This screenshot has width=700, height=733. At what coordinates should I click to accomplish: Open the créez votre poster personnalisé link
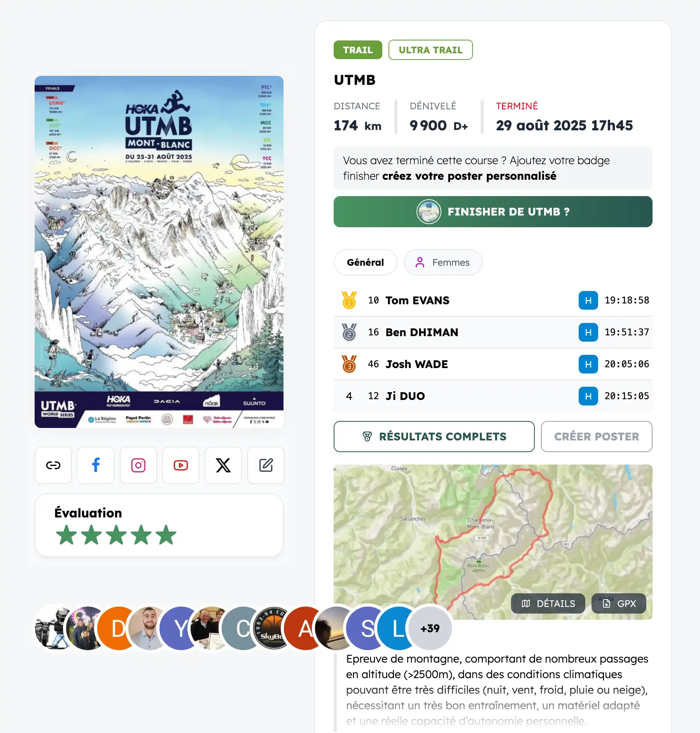(x=469, y=176)
